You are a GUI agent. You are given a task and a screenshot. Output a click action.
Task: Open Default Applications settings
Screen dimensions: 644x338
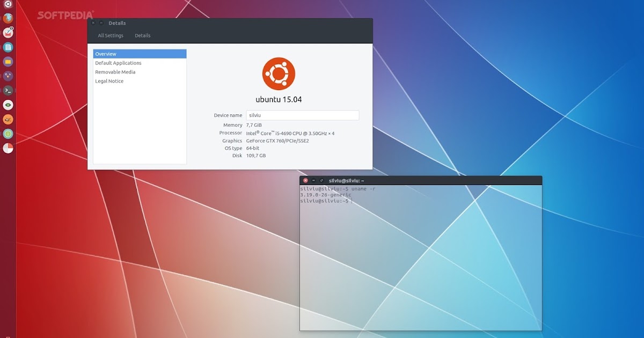click(x=118, y=63)
